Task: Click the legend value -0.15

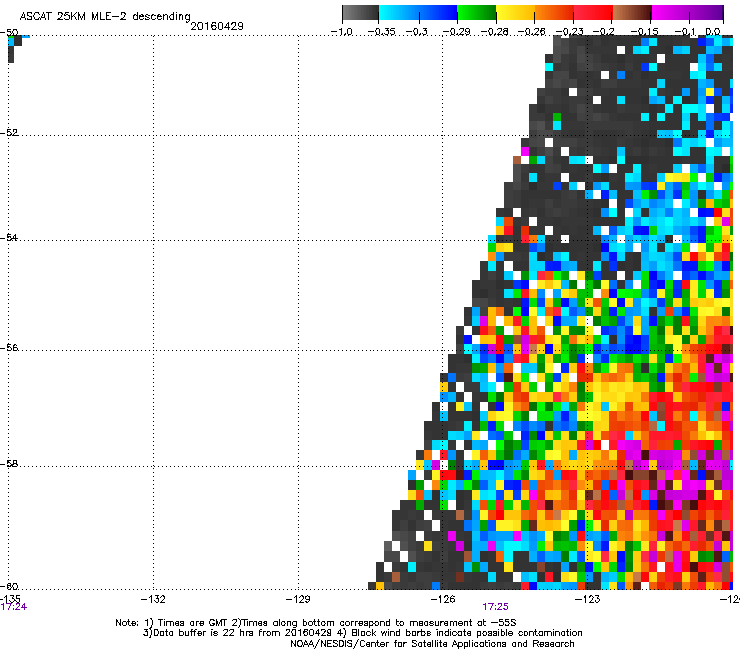Action: [x=645, y=32]
